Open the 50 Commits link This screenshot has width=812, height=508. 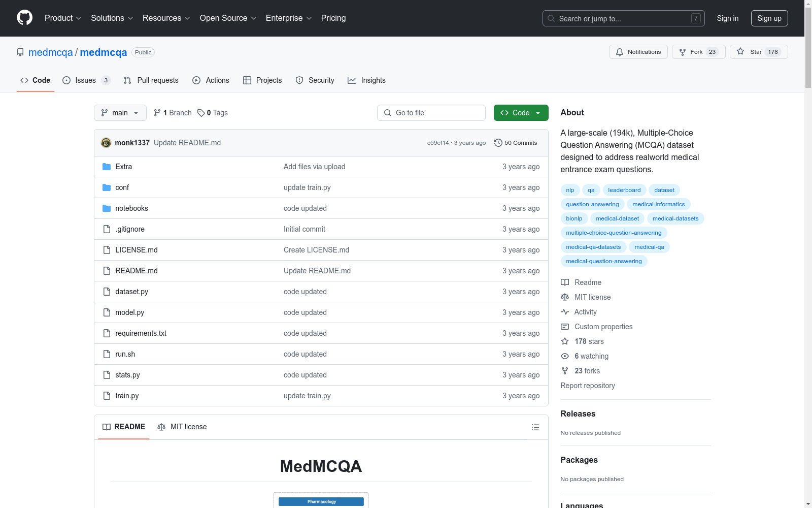(x=516, y=143)
